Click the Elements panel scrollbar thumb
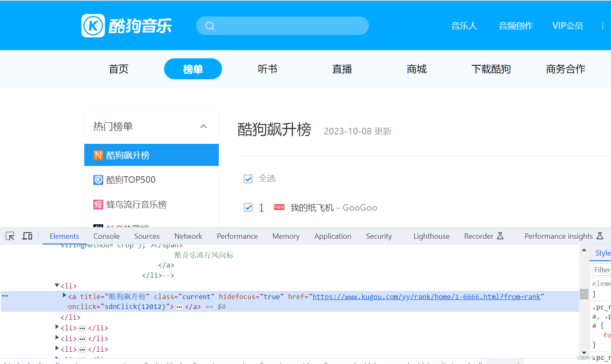 [584, 294]
